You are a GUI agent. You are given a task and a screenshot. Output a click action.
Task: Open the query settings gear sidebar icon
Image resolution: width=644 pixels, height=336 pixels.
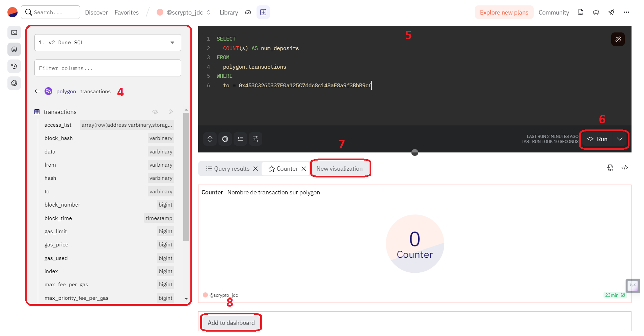tap(14, 83)
